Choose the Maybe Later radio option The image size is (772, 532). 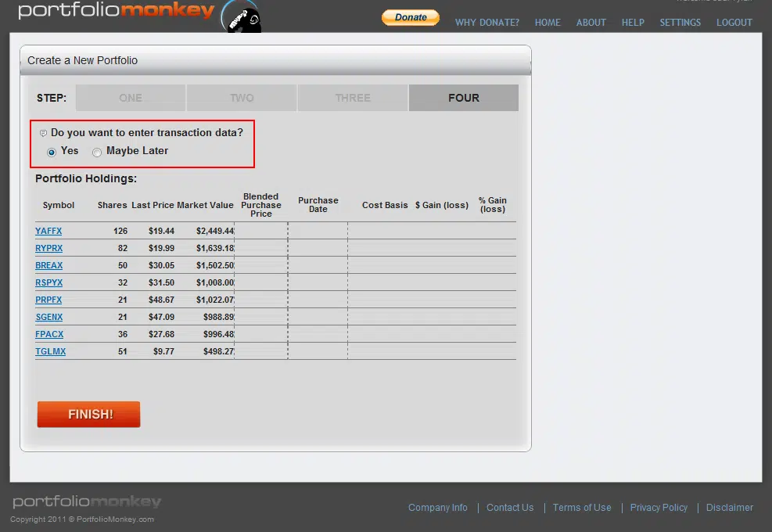point(97,152)
